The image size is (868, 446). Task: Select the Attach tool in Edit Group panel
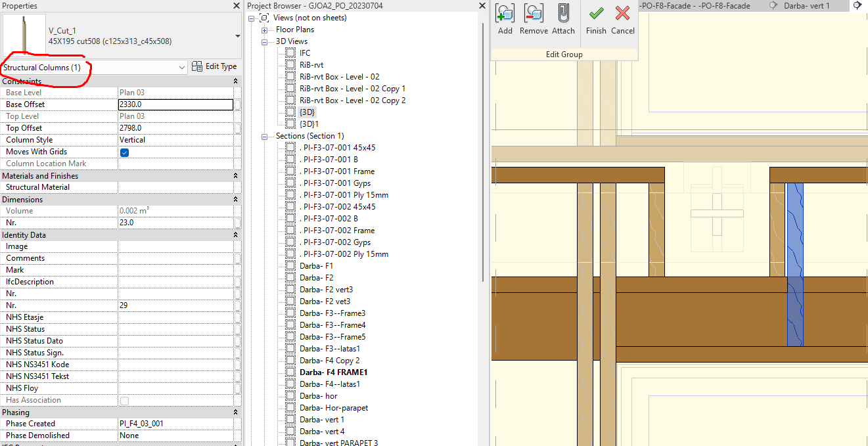pyautogui.click(x=563, y=14)
